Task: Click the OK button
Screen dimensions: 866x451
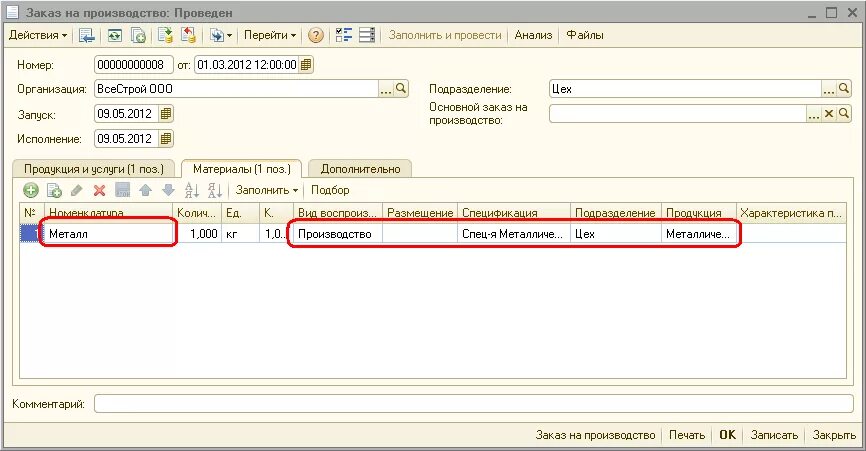Action: point(727,435)
